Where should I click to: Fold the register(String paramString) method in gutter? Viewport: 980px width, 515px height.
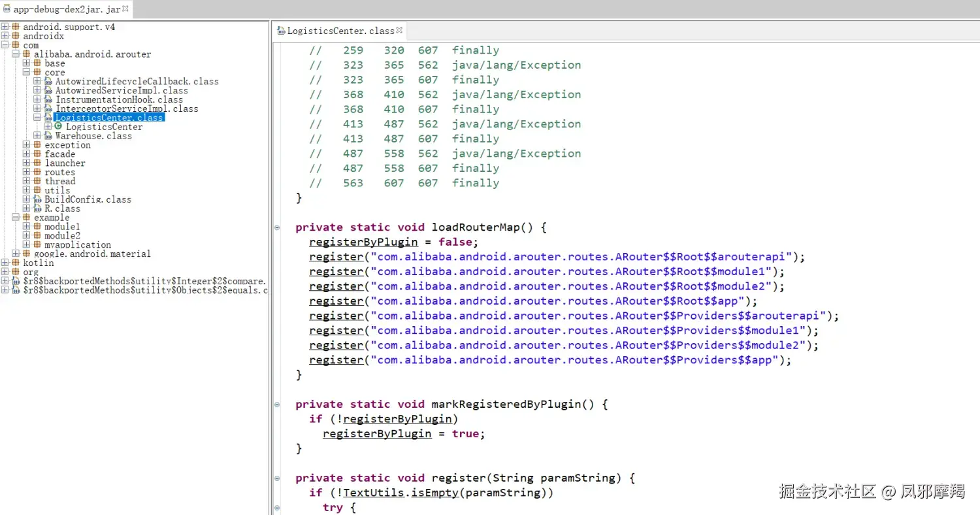(277, 478)
